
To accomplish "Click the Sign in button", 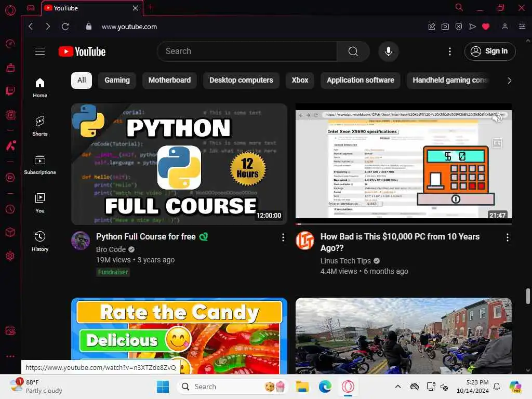I will click(490, 51).
